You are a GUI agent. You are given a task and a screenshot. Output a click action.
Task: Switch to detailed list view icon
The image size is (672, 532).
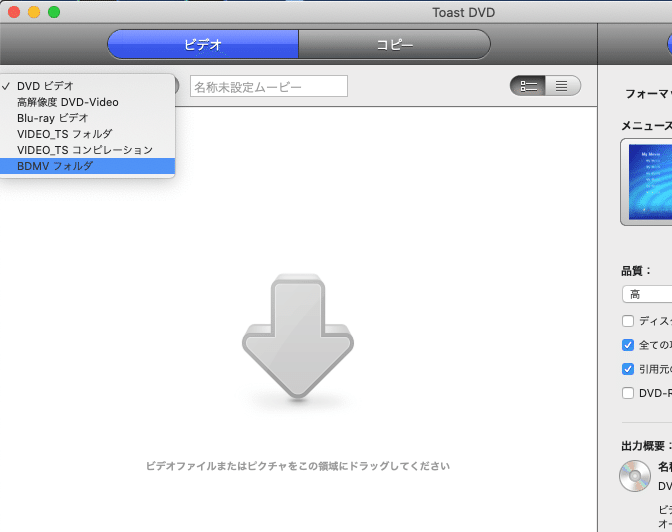tap(528, 86)
